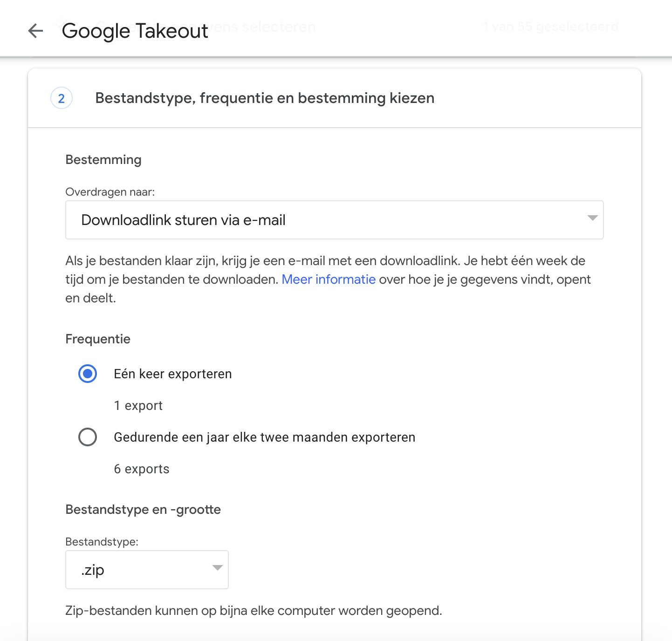Click the "Overdragen naar:" field label
672x641 pixels.
point(110,192)
